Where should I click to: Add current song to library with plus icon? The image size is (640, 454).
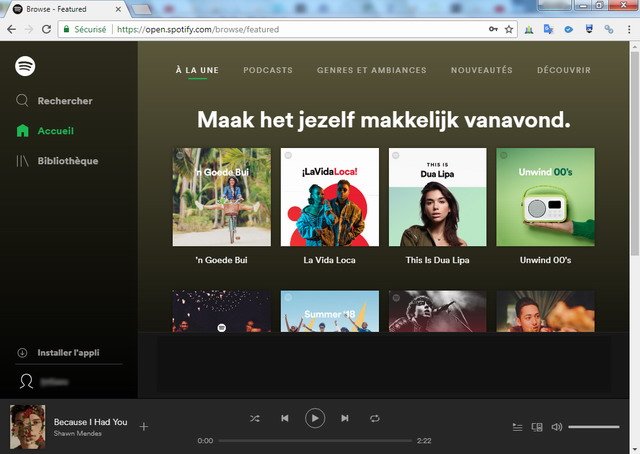pos(144,427)
